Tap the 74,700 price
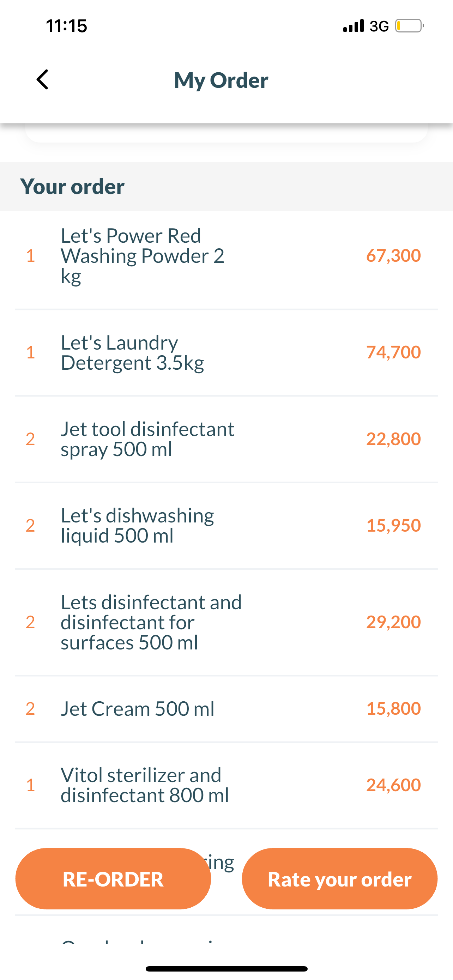This screenshot has height=980, width=453. [x=393, y=352]
